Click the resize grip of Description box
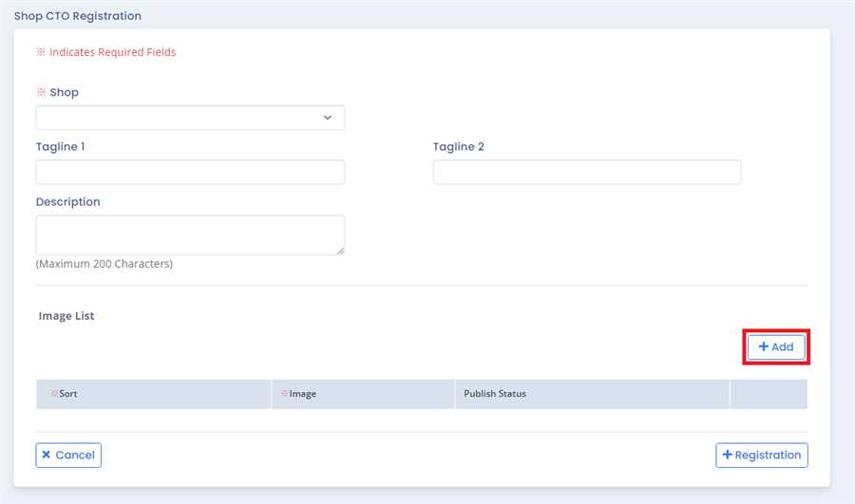The height and width of the screenshot is (504, 855). click(x=339, y=250)
